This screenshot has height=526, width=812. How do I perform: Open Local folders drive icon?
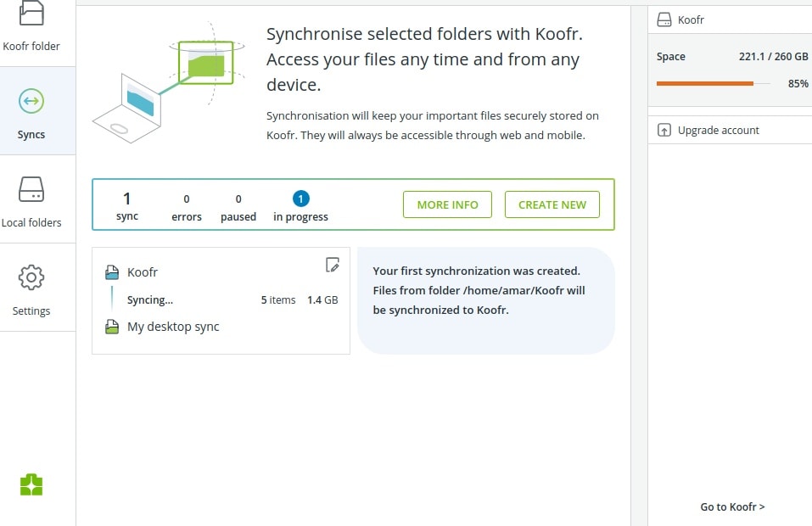(31, 189)
